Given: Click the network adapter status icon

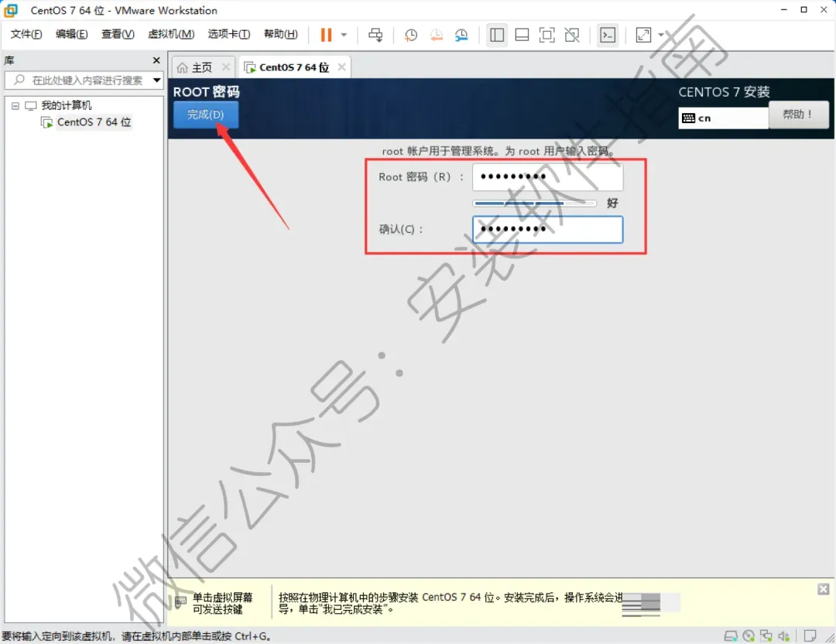Looking at the screenshot, I should [766, 635].
